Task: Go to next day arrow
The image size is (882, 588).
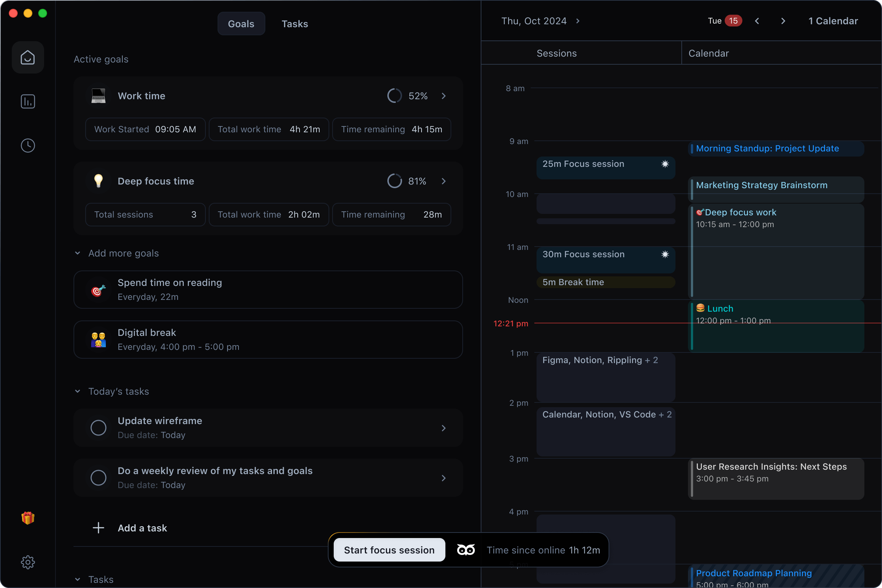Action: (783, 21)
